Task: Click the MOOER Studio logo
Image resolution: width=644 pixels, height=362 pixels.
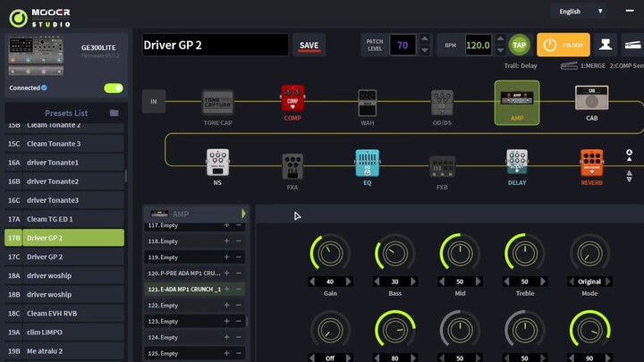Action: pyautogui.click(x=39, y=18)
